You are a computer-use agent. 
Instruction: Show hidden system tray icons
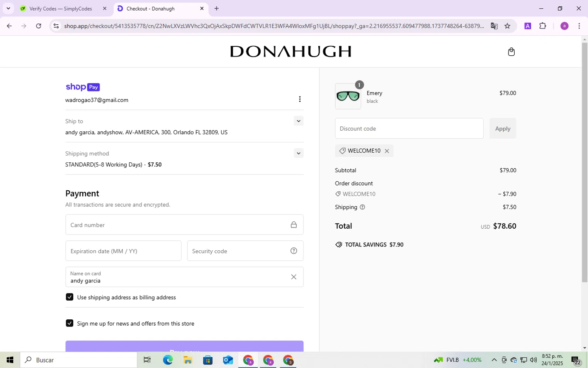[x=494, y=360]
